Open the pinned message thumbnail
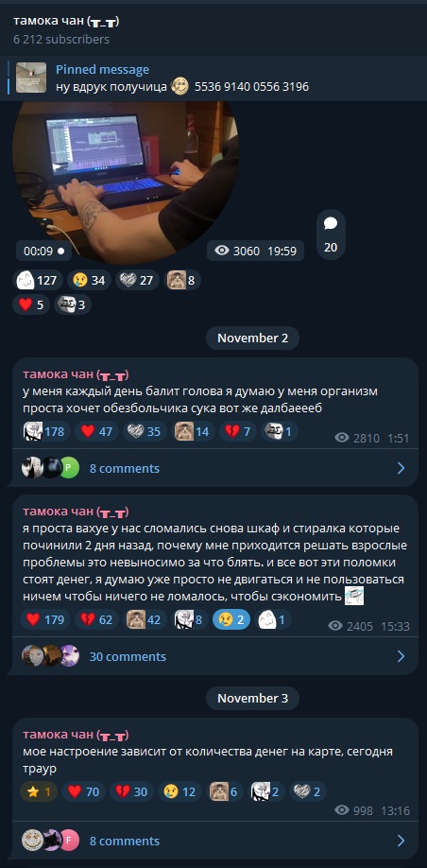The height and width of the screenshot is (868, 427). point(31,78)
